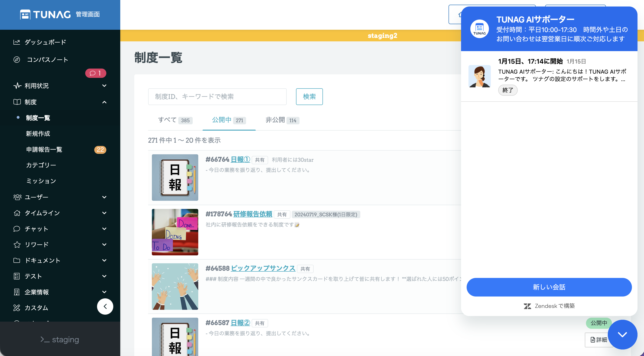Switch to the 非公開 114 tab
The width and height of the screenshot is (644, 356).
tap(282, 120)
